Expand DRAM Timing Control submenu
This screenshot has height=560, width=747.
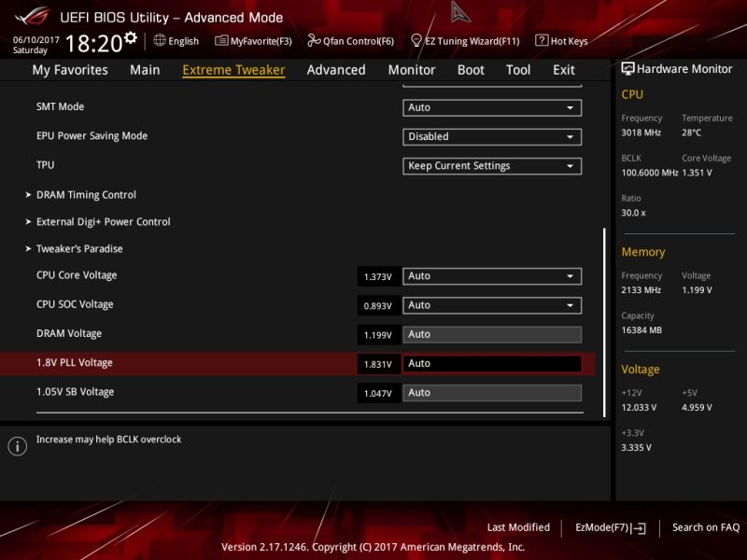(x=86, y=195)
